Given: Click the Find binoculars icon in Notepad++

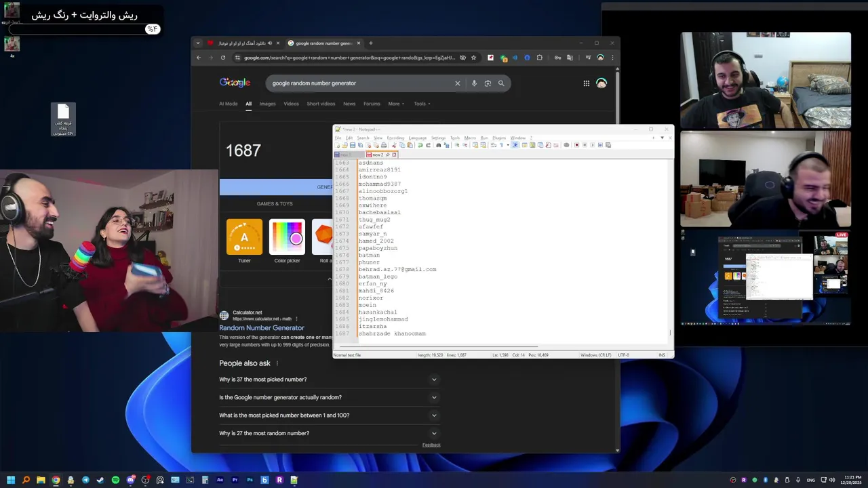Looking at the screenshot, I should (438, 145).
